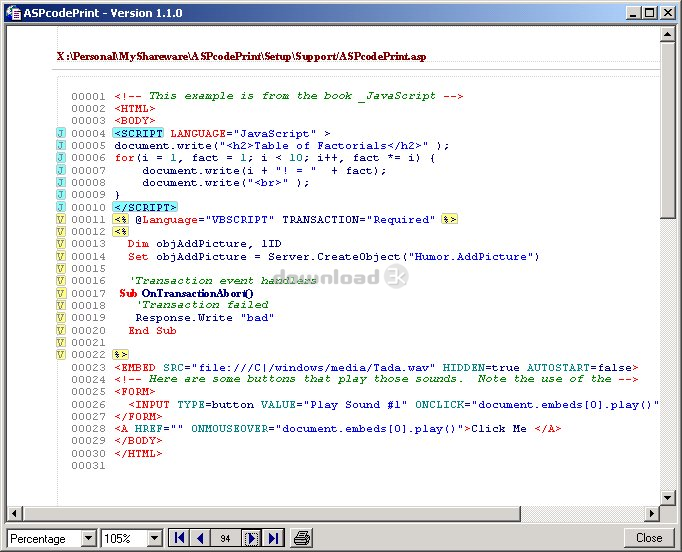682x552 pixels.
Task: Click the file path ending in ASPcodePrint.asp
Action: [241, 56]
